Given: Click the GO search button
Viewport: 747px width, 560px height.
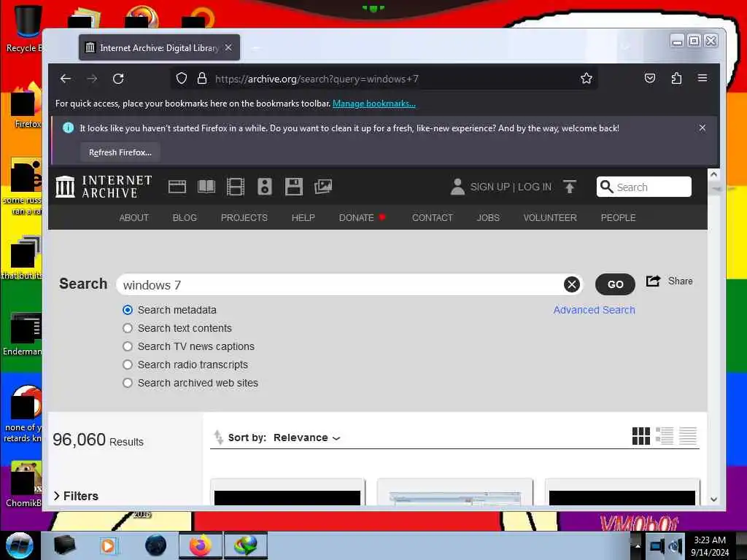Looking at the screenshot, I should pos(615,284).
